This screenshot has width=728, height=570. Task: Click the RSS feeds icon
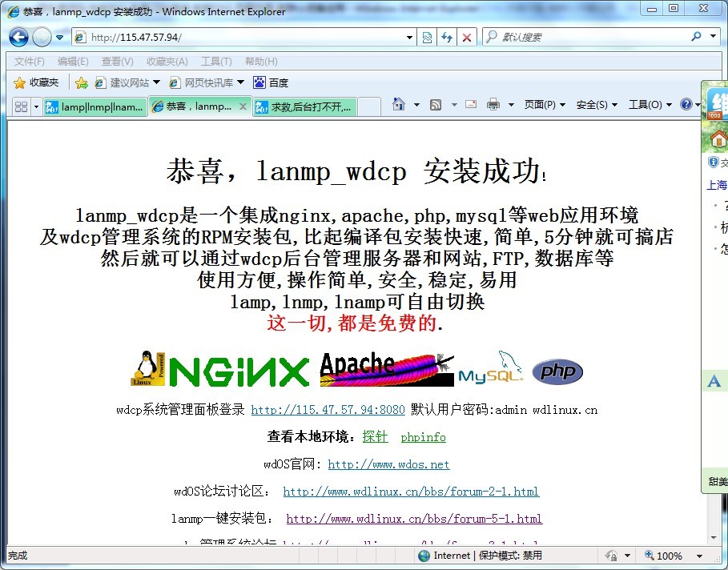[436, 105]
